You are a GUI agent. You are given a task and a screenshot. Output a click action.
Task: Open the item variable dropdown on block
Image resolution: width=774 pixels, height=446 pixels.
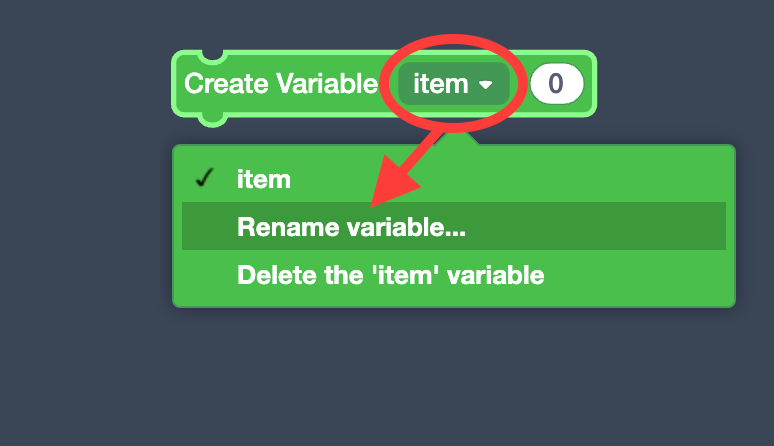(x=453, y=85)
